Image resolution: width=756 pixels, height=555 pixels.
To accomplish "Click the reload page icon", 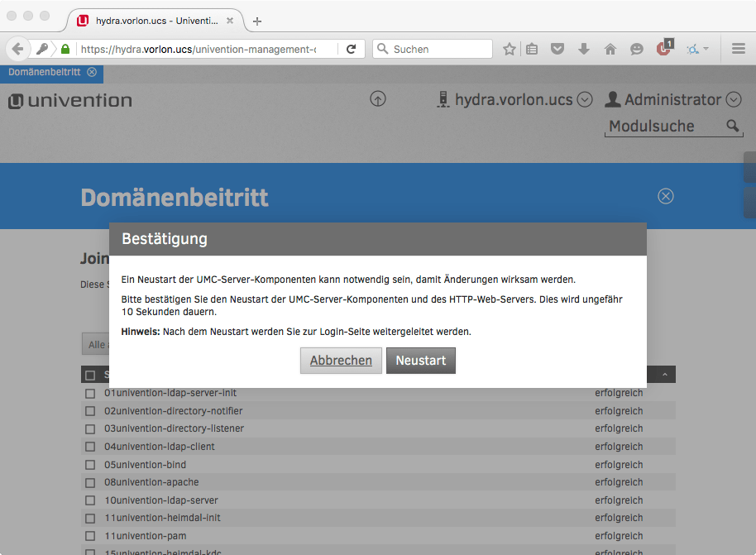I will tap(351, 50).
